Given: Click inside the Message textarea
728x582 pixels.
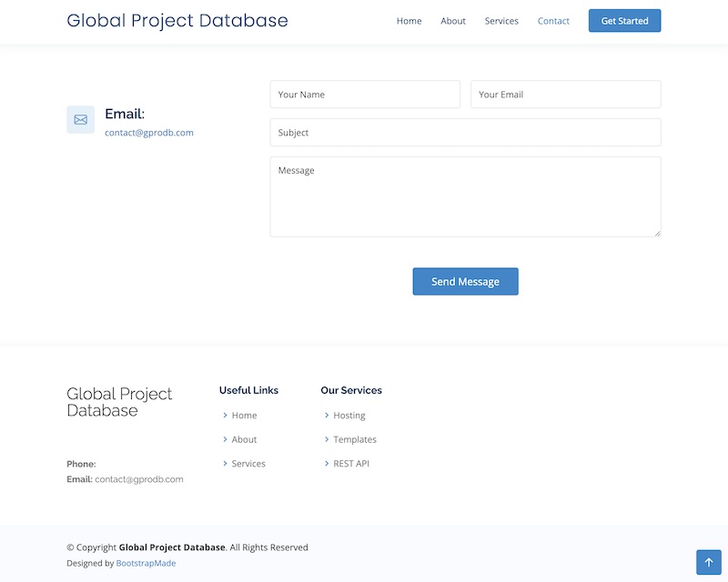Looking at the screenshot, I should coord(465,196).
